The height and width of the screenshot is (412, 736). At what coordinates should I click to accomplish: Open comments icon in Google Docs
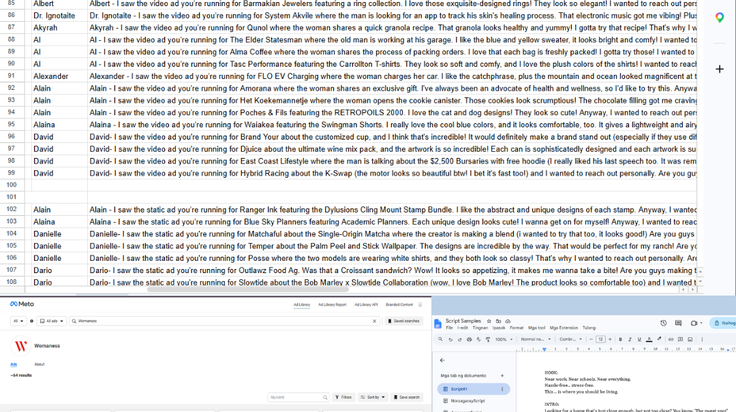678,323
